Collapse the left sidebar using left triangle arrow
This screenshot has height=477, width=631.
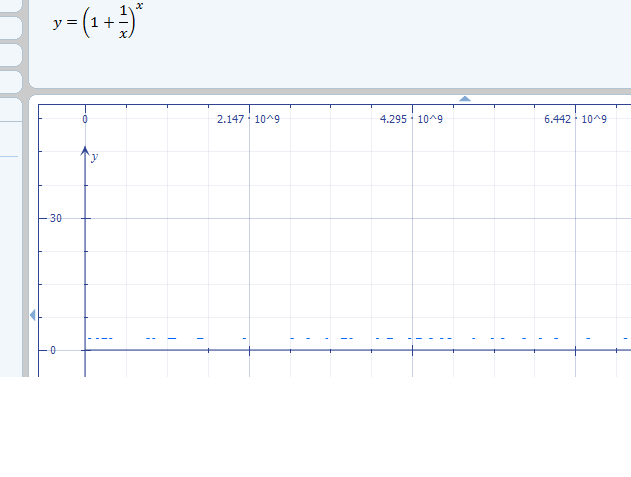32,315
